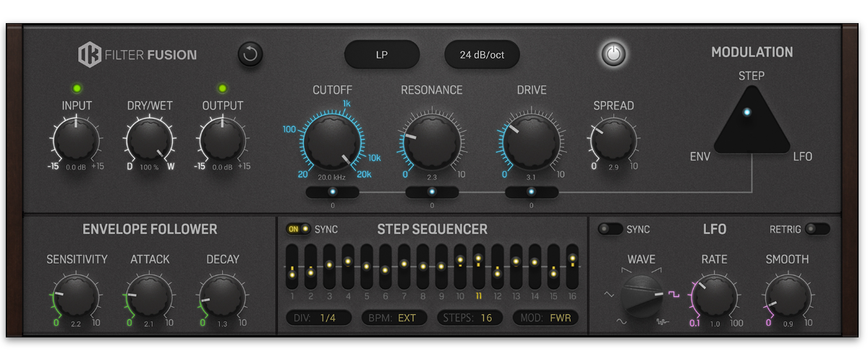The width and height of the screenshot is (868, 362).
Task: Enable the LFO SYNC switch
Action: click(610, 229)
